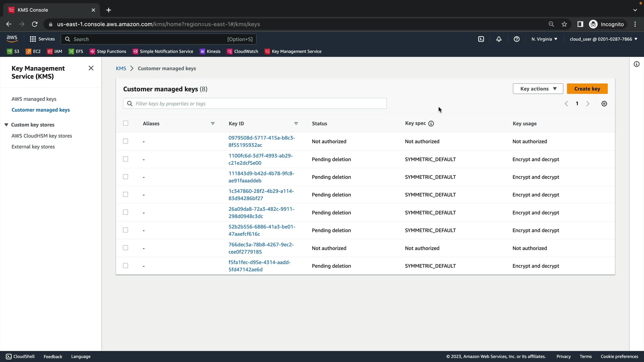Open the CloudShell icon in the top navigation
This screenshot has height=362, width=644.
coord(481,39)
